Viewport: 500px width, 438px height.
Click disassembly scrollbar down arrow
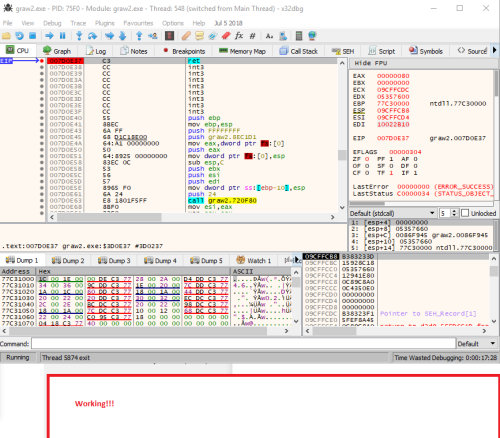(x=342, y=207)
